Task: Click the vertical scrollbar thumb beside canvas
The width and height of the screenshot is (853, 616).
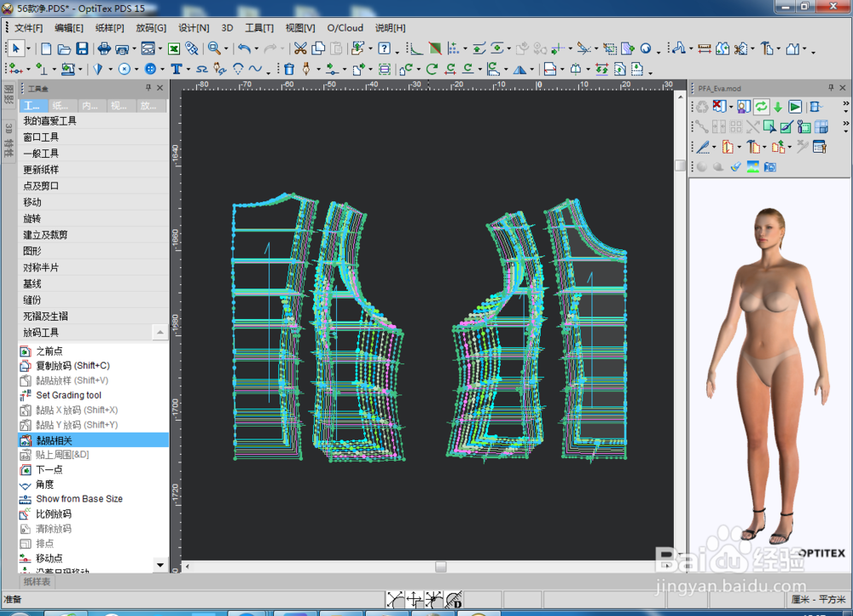Action: 680,166
